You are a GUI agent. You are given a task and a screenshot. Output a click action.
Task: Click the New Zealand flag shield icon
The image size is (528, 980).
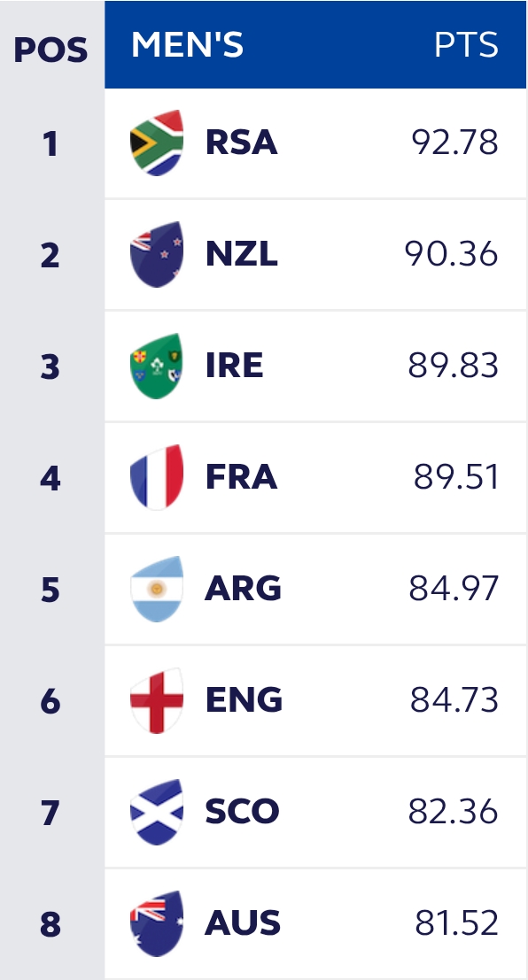point(157,254)
